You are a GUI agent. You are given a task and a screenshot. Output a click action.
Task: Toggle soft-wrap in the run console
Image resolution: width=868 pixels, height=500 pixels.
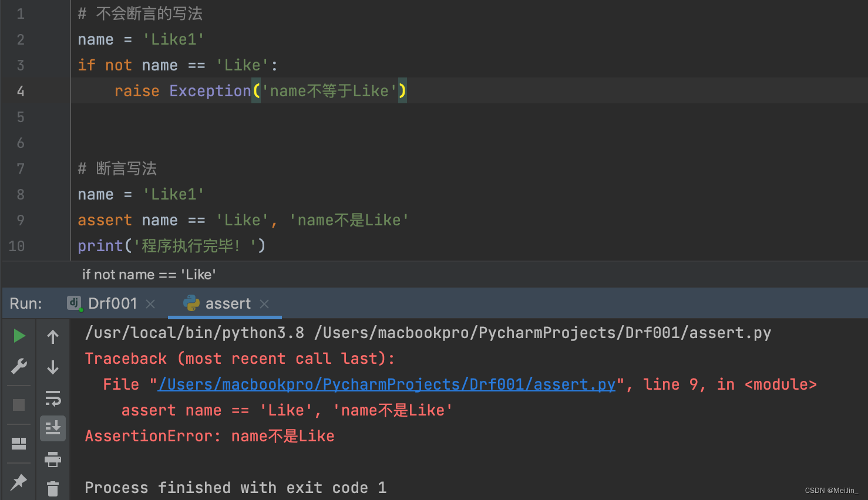click(x=53, y=398)
